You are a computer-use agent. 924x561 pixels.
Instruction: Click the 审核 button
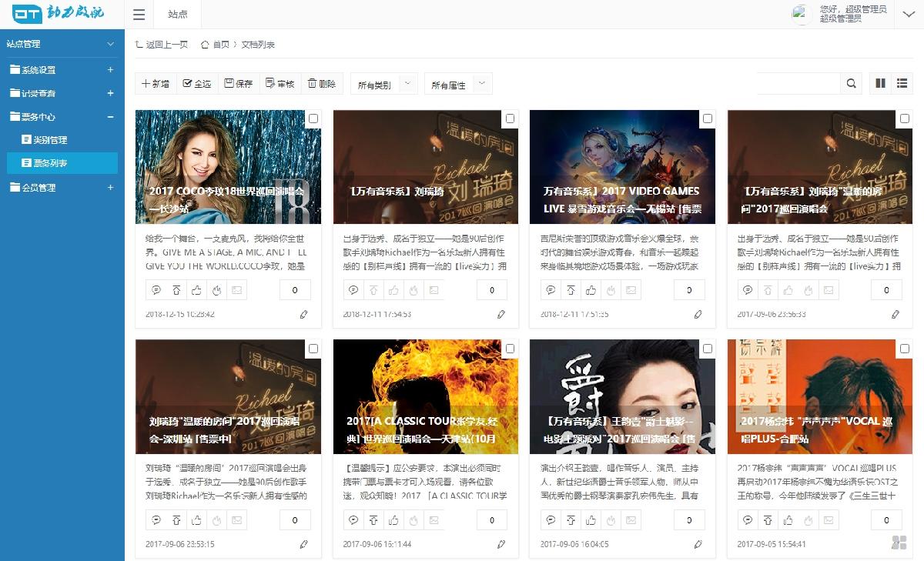(280, 83)
